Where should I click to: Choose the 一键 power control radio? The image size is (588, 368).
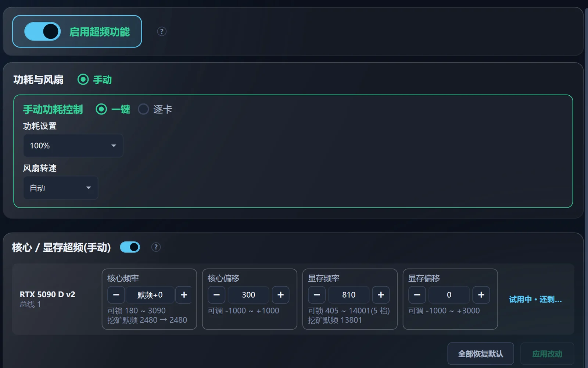coord(101,109)
